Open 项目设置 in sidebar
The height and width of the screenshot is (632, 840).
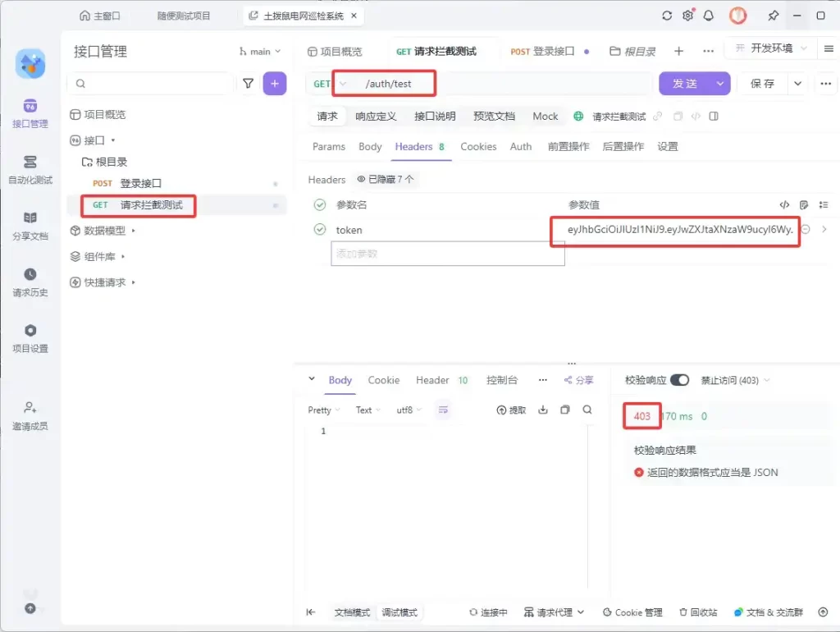(x=30, y=337)
